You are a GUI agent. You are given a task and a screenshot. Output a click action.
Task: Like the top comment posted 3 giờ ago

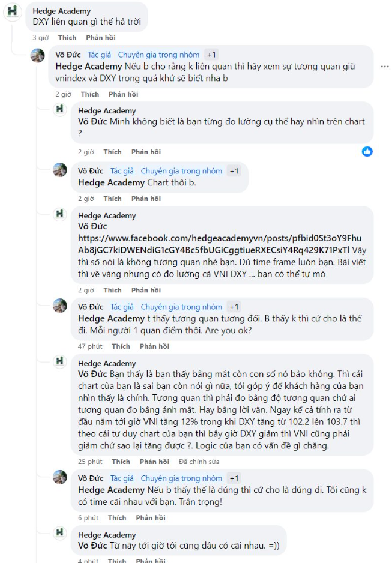[x=67, y=38]
